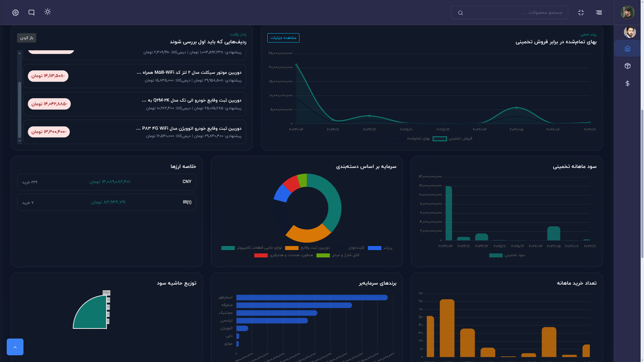The image size is (644, 362).
Task: Toggle the فروش تخمینی legend series
Action: click(453, 138)
